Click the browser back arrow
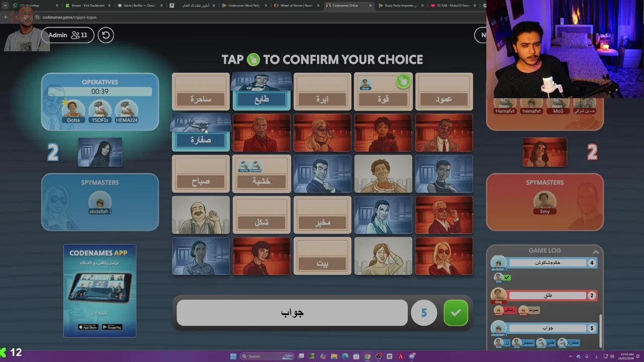Screen dimensions: 644x362 pyautogui.click(x=6, y=17)
